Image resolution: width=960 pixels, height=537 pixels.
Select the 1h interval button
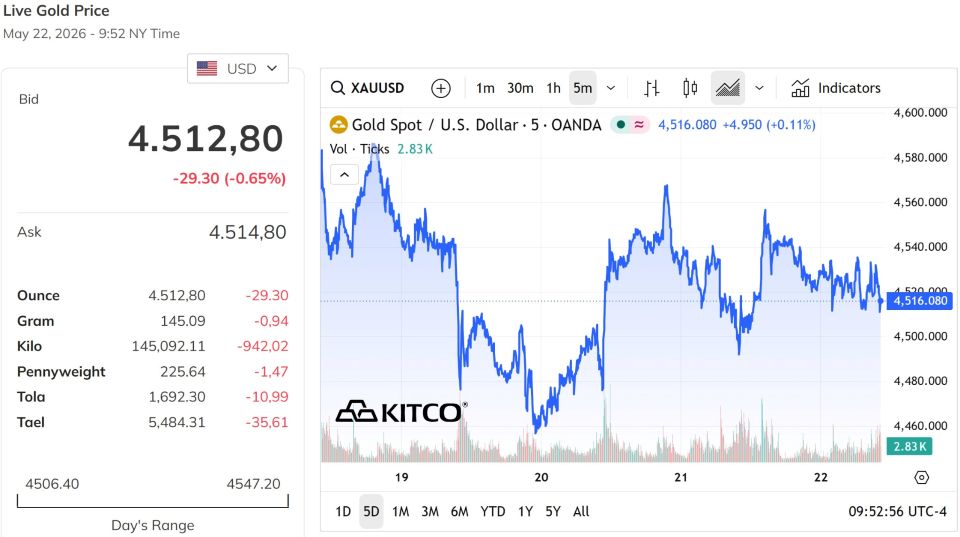[x=553, y=88]
